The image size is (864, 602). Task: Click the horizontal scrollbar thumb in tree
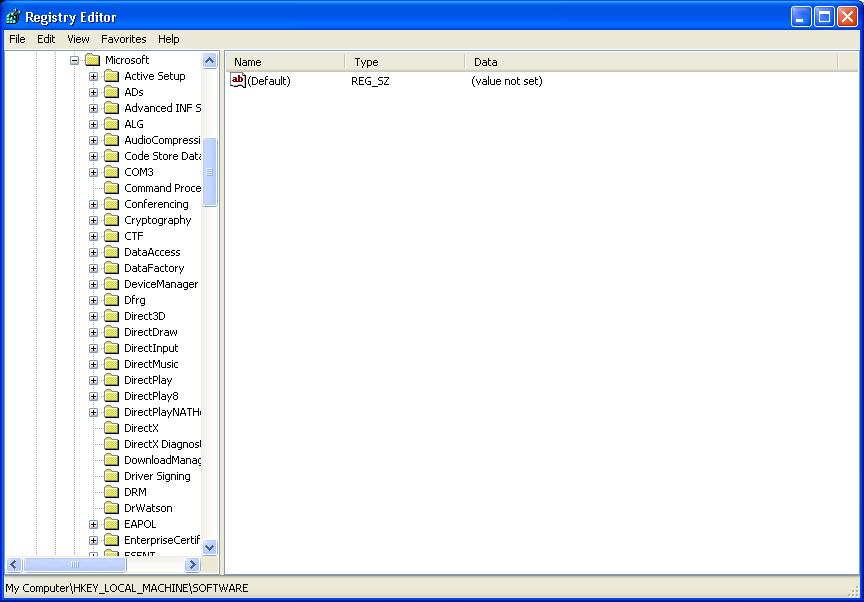pyautogui.click(x=75, y=565)
